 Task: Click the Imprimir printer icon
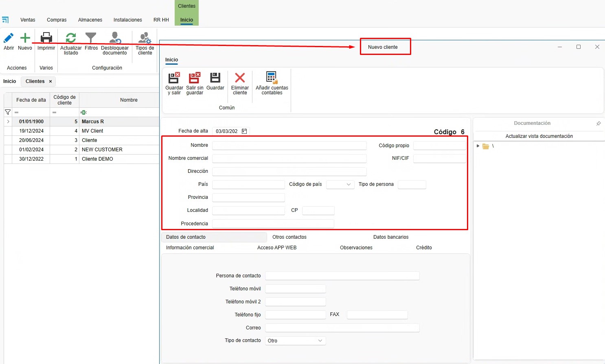pos(46,38)
